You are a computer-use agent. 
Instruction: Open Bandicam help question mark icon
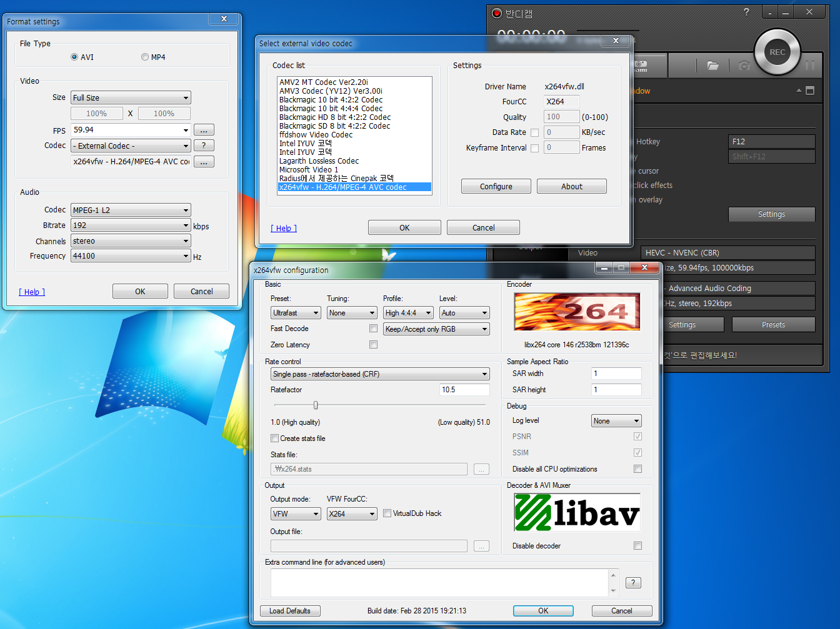(x=746, y=12)
